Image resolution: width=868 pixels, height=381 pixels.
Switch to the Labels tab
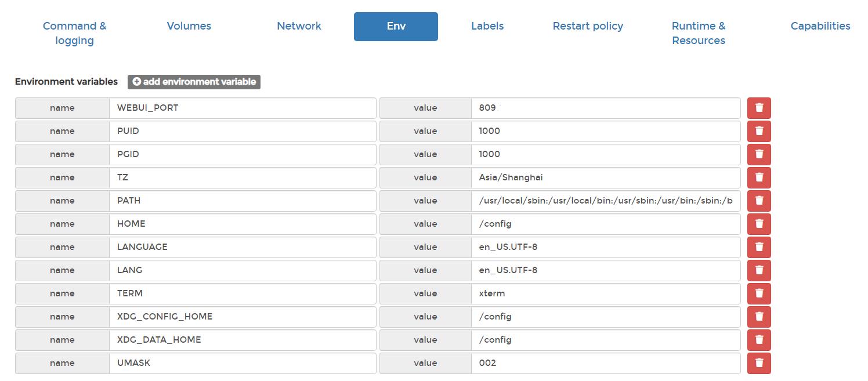coord(487,26)
